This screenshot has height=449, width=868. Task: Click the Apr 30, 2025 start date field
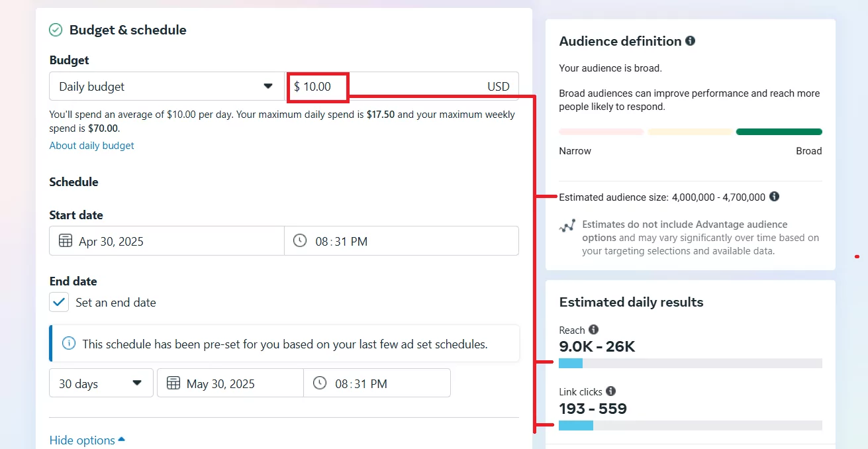(111, 241)
